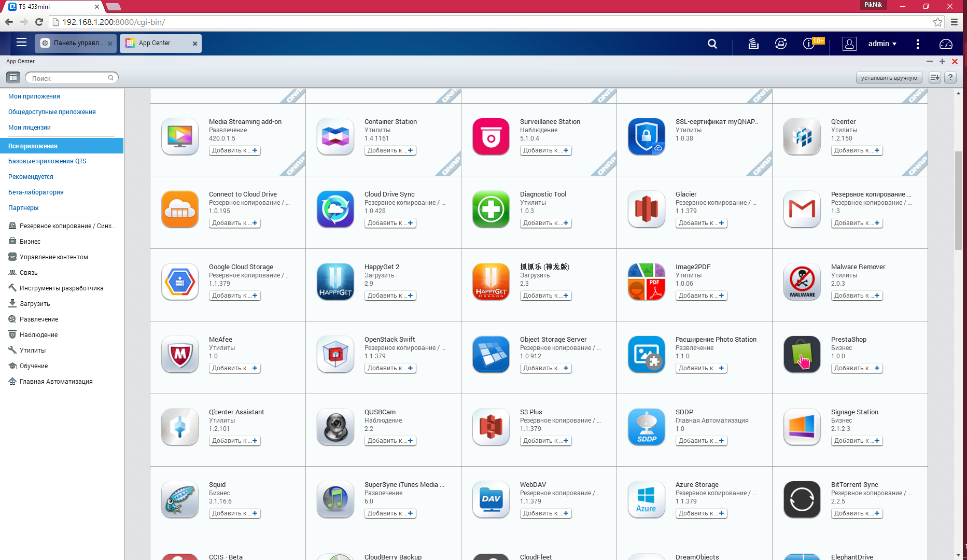Reload the browser page
The height and width of the screenshot is (560, 967).
(x=39, y=22)
